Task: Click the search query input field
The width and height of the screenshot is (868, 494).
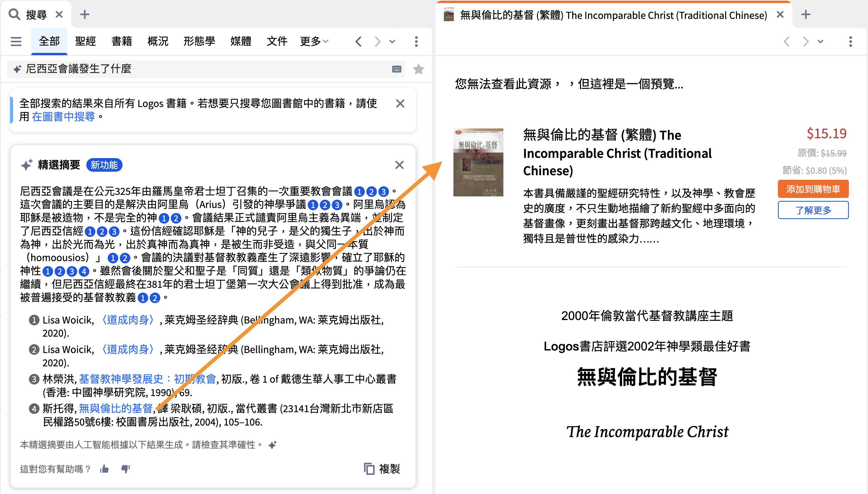Action: (206, 69)
